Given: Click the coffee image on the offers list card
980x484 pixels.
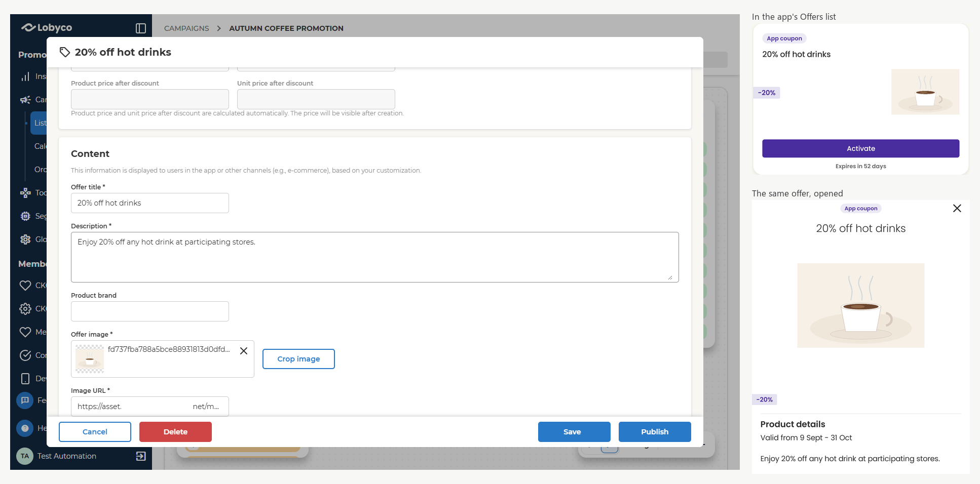Looking at the screenshot, I should point(925,92).
